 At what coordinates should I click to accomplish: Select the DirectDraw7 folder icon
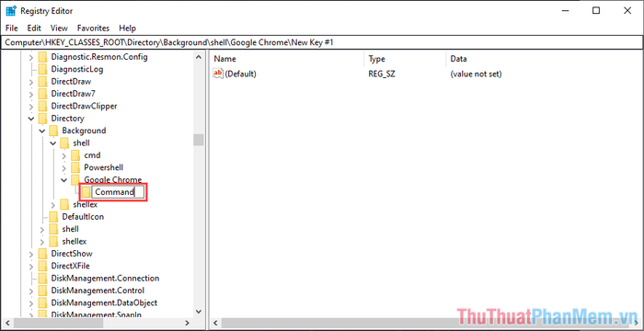[x=42, y=94]
